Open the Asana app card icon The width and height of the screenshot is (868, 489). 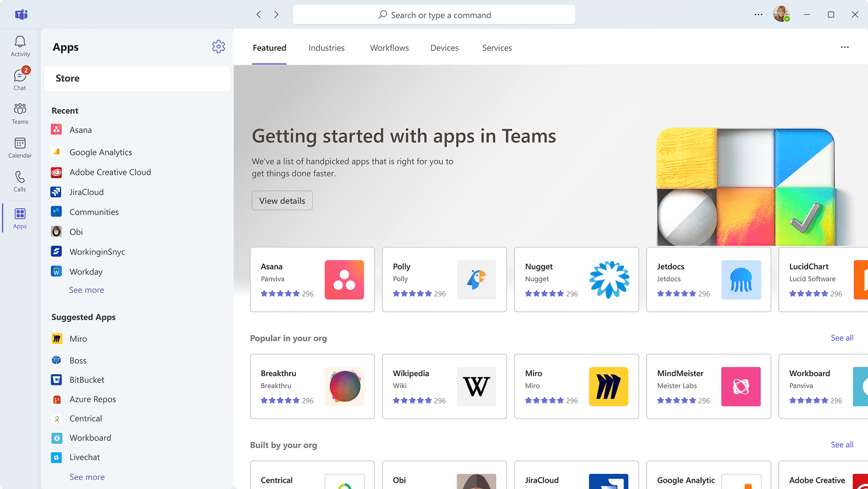(x=344, y=280)
